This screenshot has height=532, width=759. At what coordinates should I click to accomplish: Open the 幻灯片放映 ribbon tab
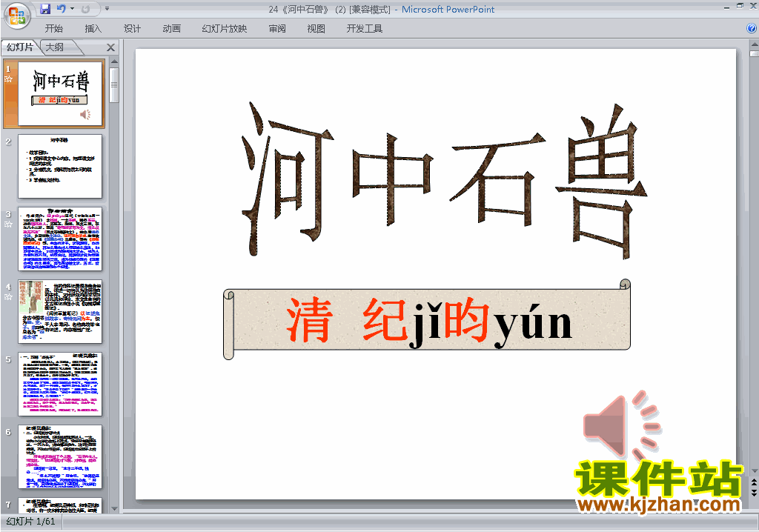[x=224, y=29]
